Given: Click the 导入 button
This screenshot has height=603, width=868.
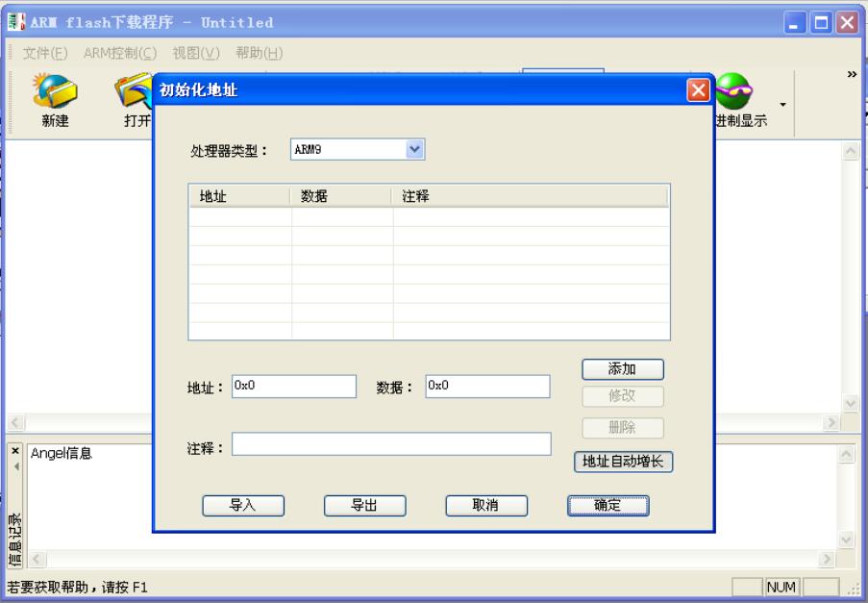Looking at the screenshot, I should click(x=243, y=506).
